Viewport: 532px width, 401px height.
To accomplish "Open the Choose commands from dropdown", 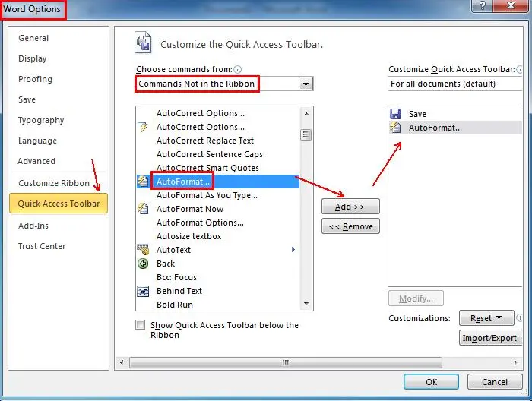I will 306,84.
